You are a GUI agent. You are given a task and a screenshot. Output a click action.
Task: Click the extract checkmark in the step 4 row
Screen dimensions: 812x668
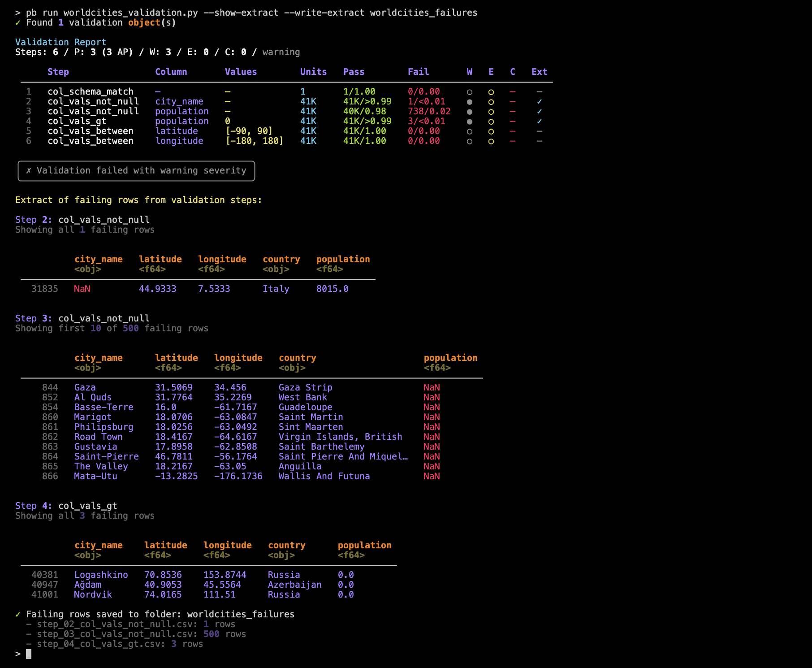pos(539,121)
